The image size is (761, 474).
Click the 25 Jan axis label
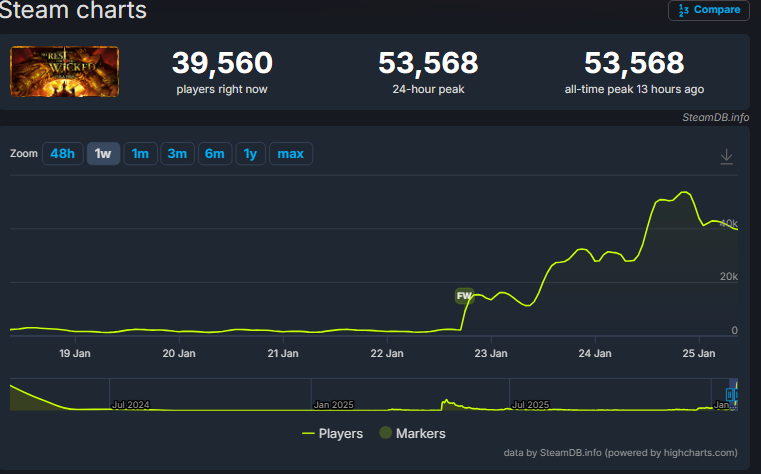698,353
